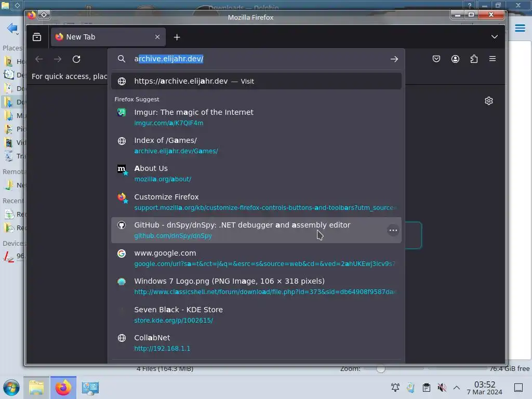Select Windows 7 Logo.png suggestion
Screen dimensions: 532x399
(x=256, y=286)
